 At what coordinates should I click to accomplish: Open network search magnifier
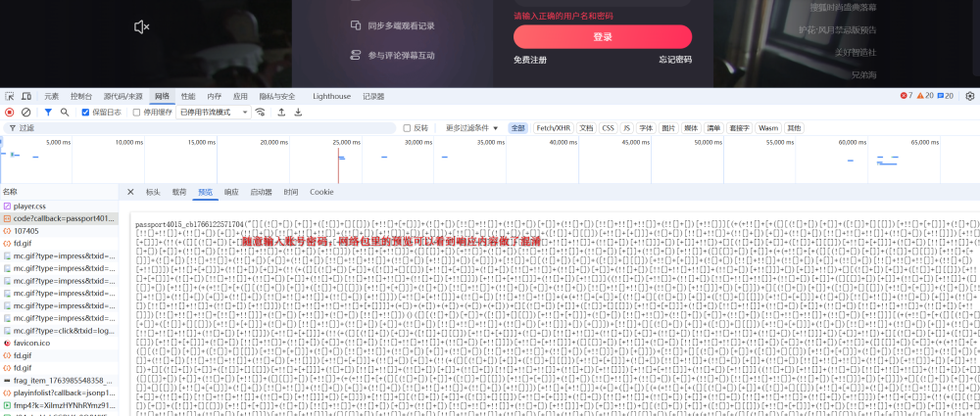click(65, 113)
